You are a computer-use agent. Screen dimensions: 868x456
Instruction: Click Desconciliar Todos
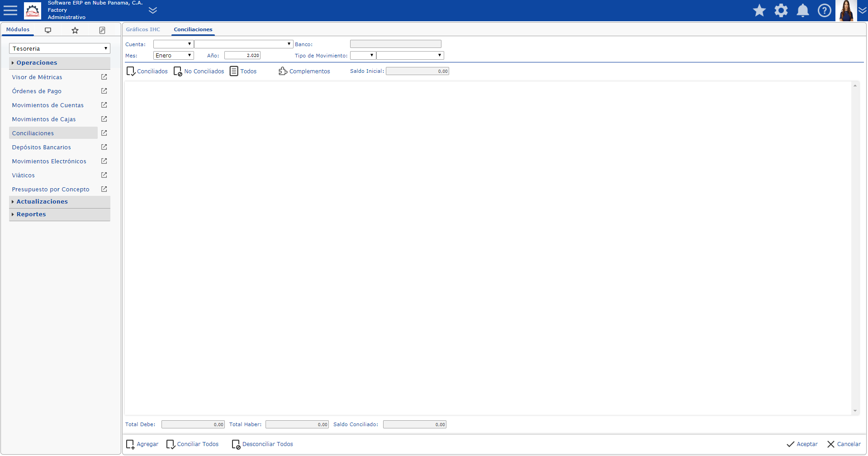(262, 444)
